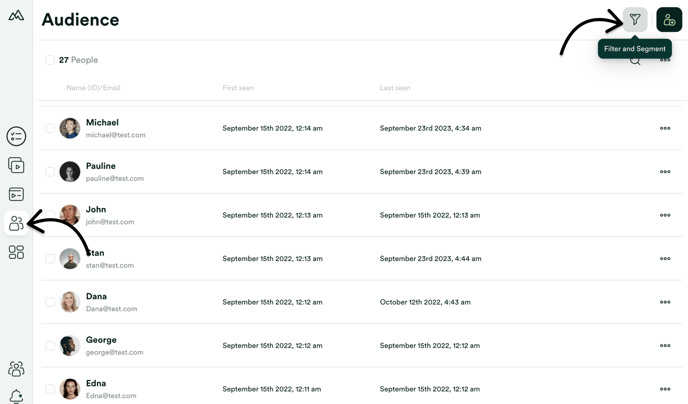The image size is (688, 404).
Task: Open the video library sidebar icon
Action: 16,165
